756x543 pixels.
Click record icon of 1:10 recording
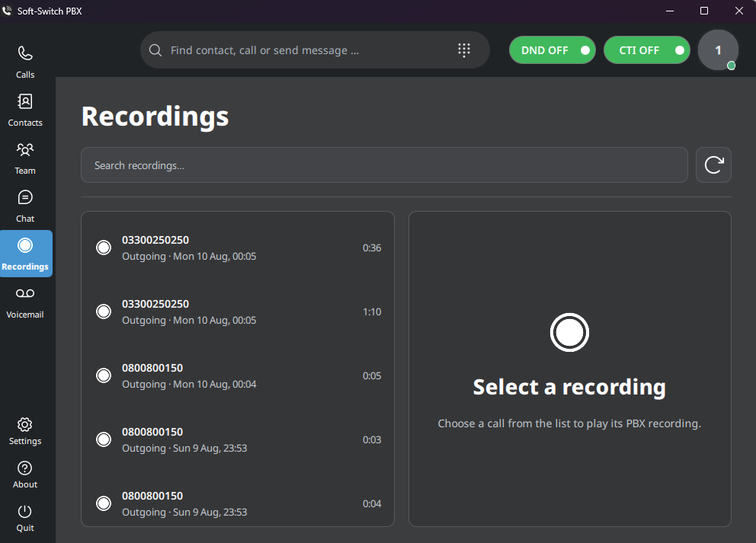click(x=104, y=311)
